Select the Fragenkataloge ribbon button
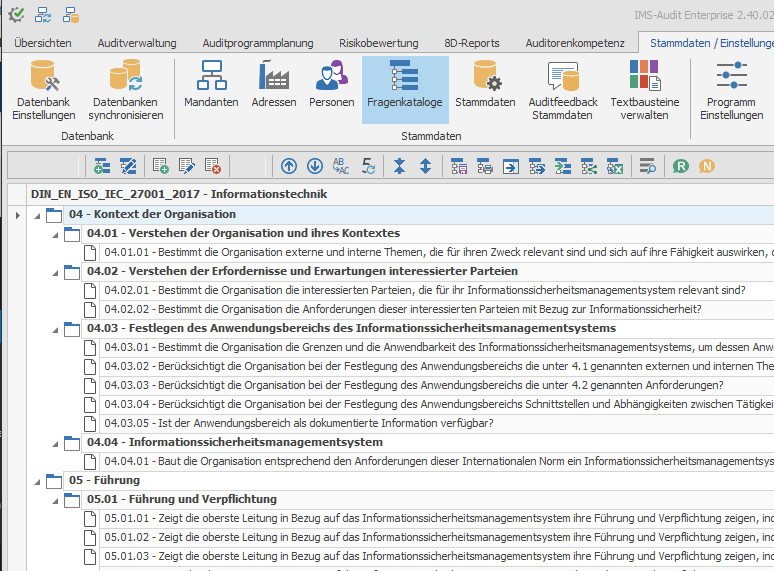774x571 pixels. tap(405, 89)
